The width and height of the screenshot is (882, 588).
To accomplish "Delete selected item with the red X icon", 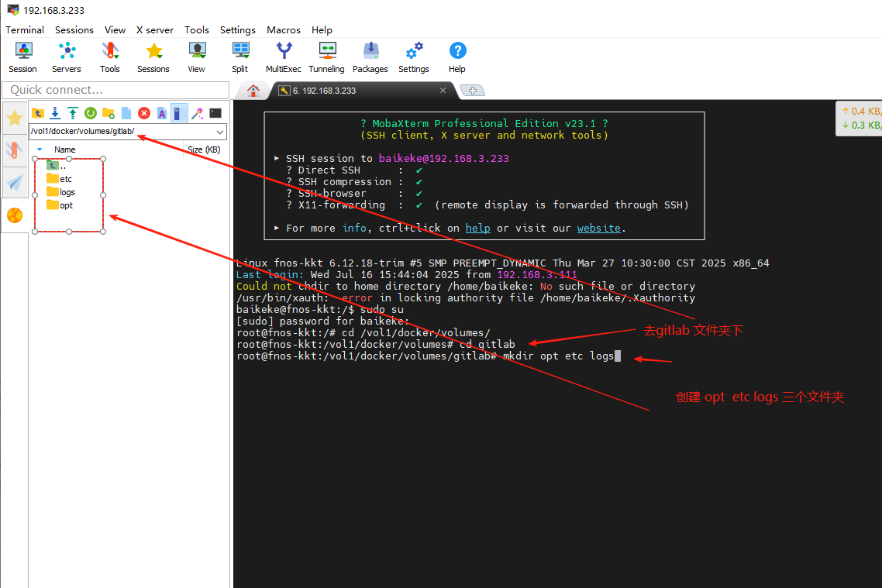I will point(144,113).
